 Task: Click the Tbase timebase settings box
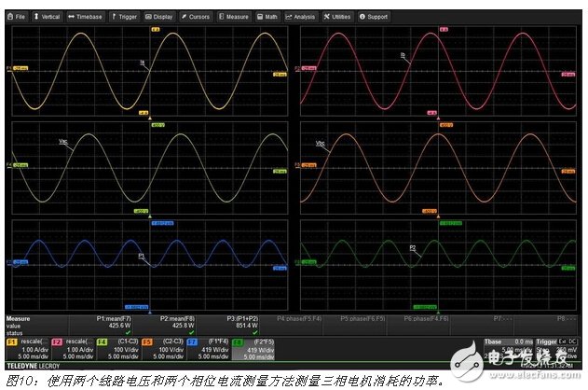(x=508, y=348)
